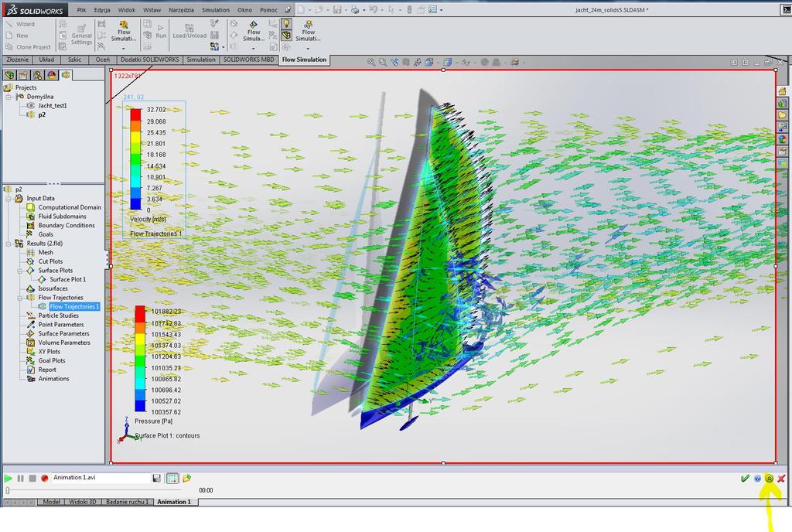
Task: Open General Settings
Action: point(81,34)
